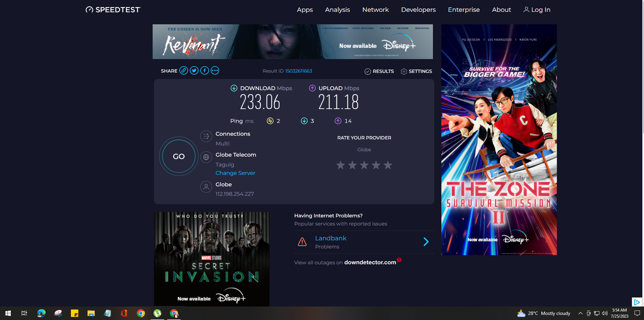The width and height of the screenshot is (644, 320).
Task: Rate the provider one star (first star)
Action: point(340,165)
